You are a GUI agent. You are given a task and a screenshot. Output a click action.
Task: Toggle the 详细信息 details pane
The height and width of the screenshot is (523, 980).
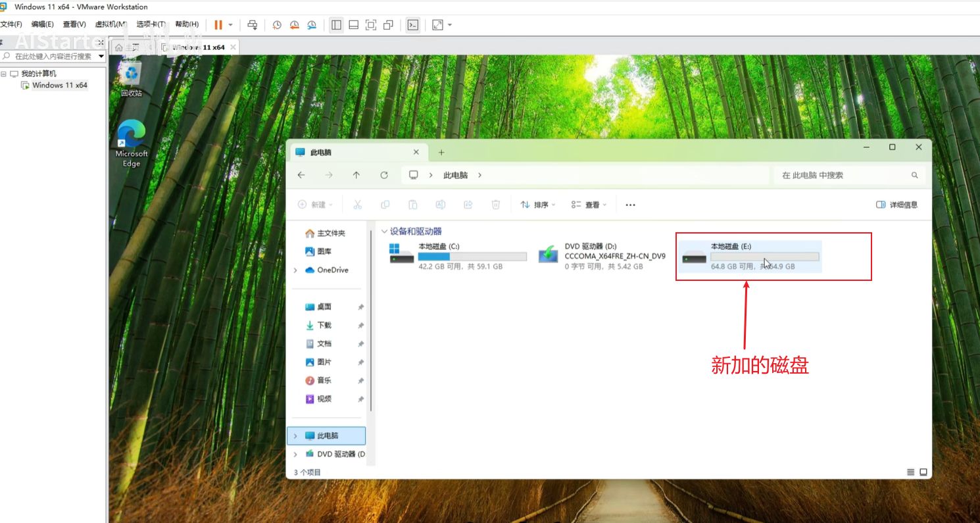click(x=896, y=205)
